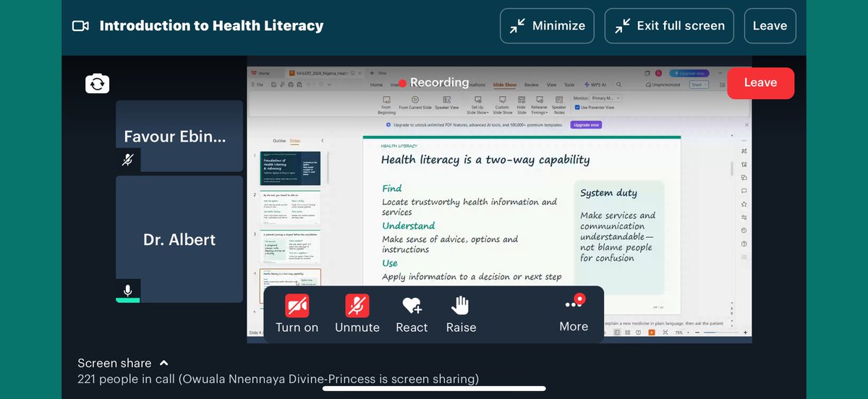This screenshot has height=399, width=868.
Task: Collapse the slide panel with left chevron
Action: [x=323, y=141]
